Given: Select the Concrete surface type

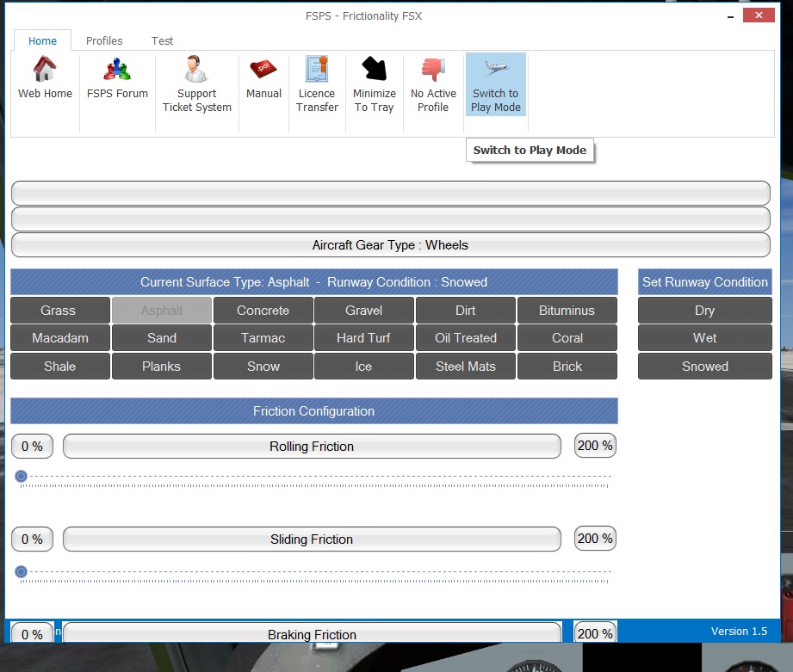Looking at the screenshot, I should pos(263,311).
